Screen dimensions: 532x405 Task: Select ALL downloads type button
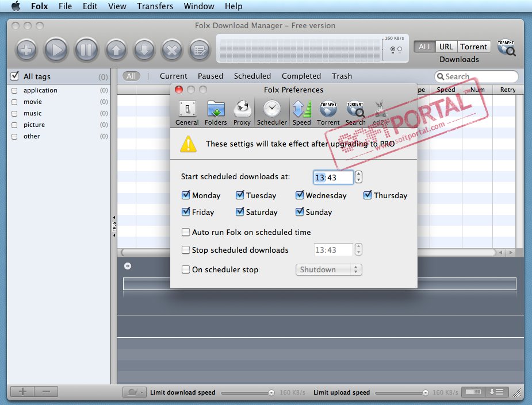(x=425, y=47)
